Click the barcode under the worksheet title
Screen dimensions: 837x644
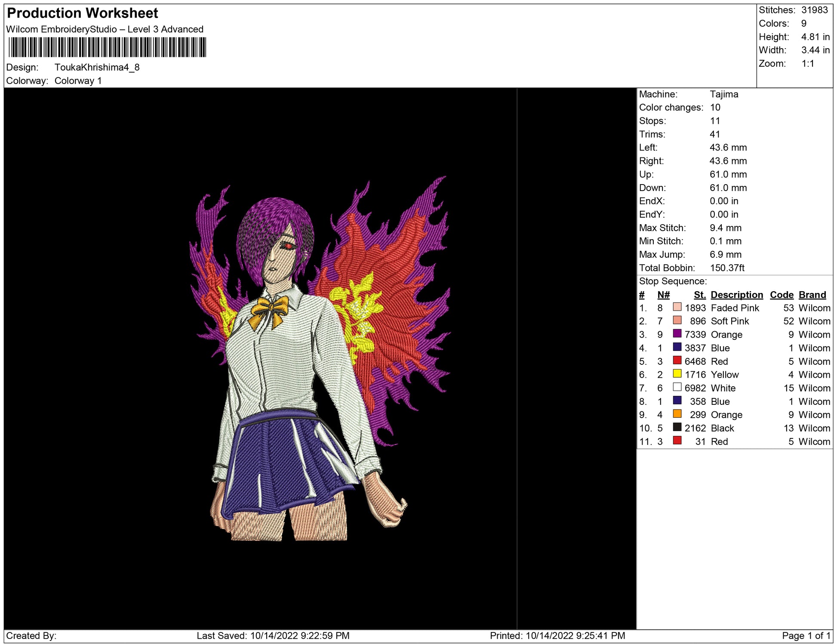click(107, 47)
